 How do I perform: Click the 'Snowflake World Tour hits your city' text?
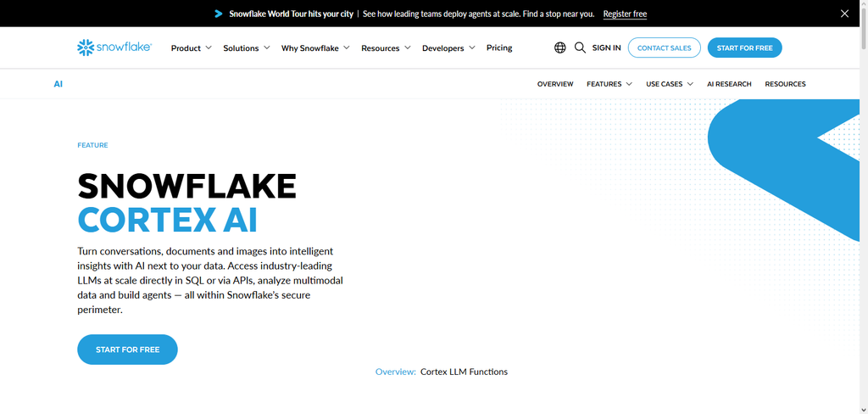click(292, 14)
